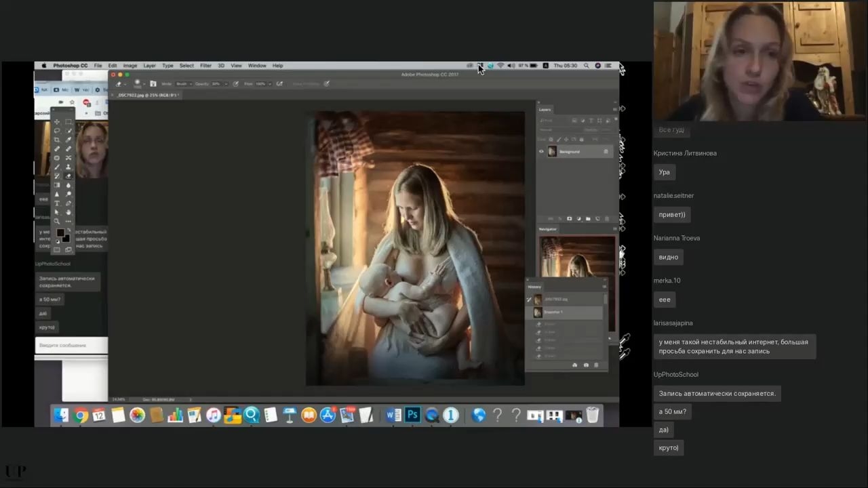Select the Hand tool
This screenshot has height=488, width=868.
point(68,212)
